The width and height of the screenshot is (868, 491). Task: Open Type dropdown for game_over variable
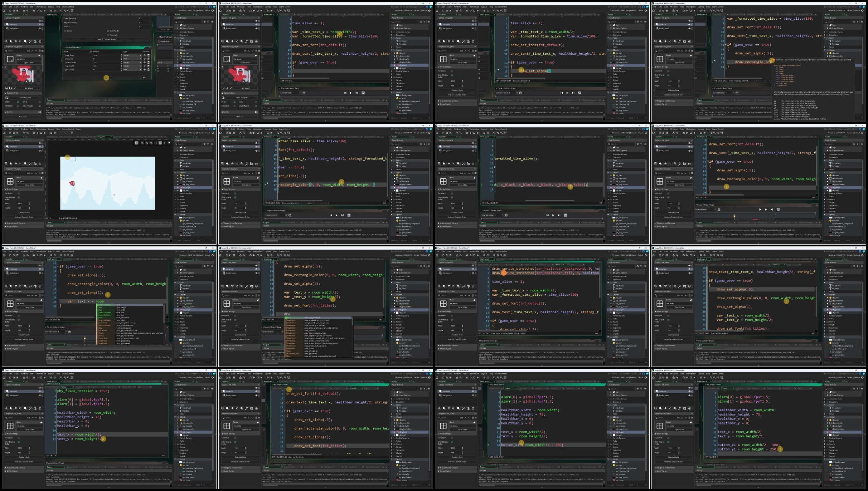(132, 70)
